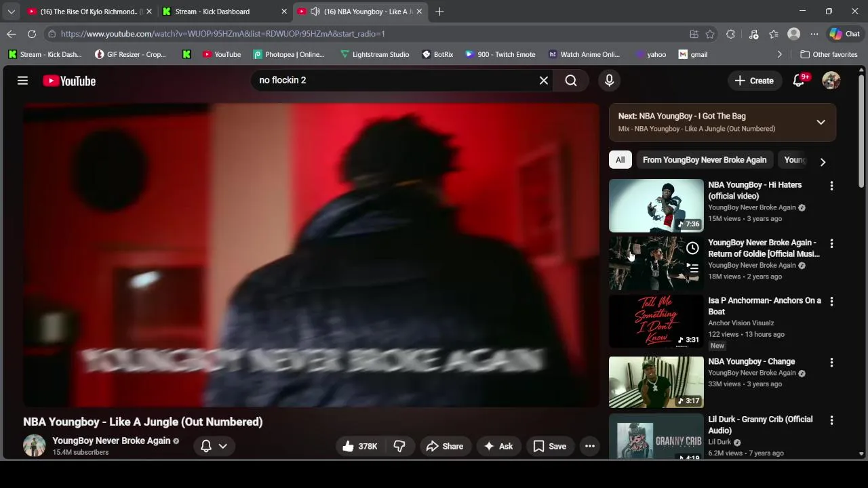Add page to favorites with star

point(710,34)
